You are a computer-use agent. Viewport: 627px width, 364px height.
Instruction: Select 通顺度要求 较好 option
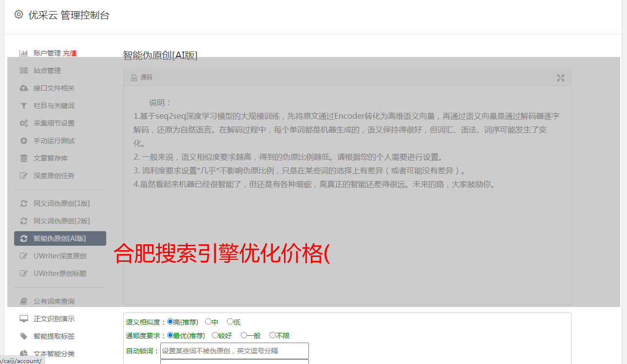coord(215,335)
